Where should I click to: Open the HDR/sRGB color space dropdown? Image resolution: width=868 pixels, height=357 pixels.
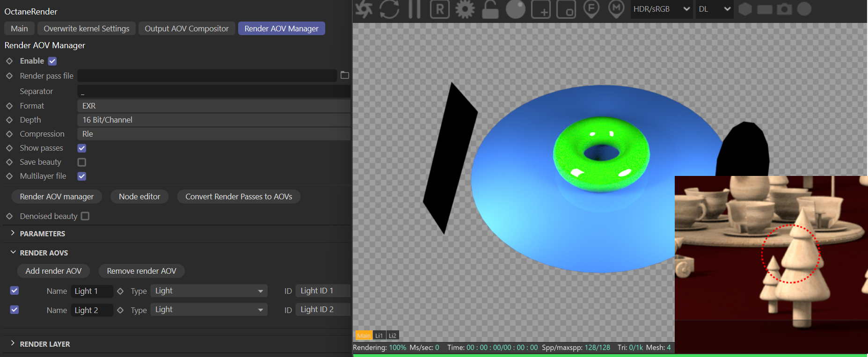[660, 9]
